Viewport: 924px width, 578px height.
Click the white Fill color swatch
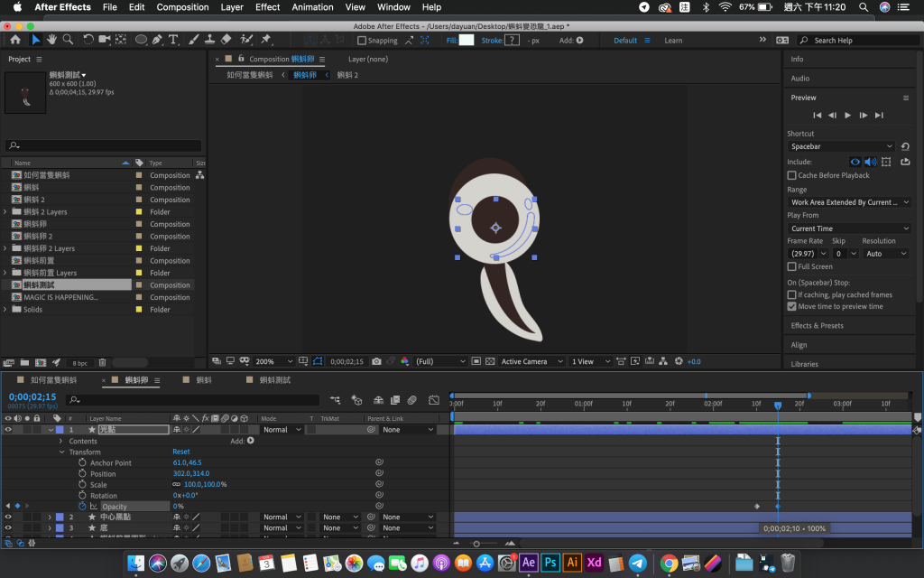(466, 41)
